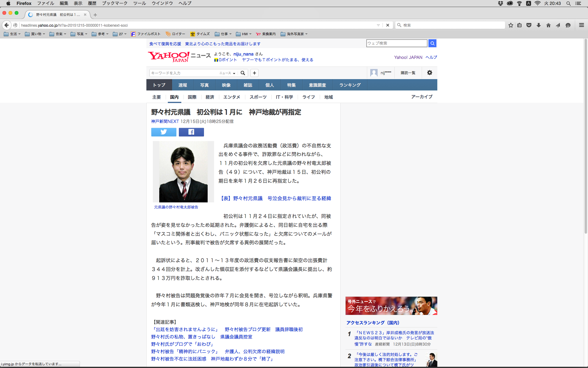This screenshot has height=368, width=588.
Task: Switch to the ランキング tab
Action: [350, 85]
